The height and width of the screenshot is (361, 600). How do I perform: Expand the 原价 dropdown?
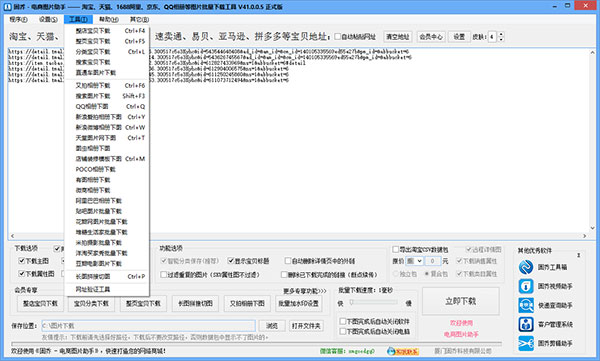414,261
